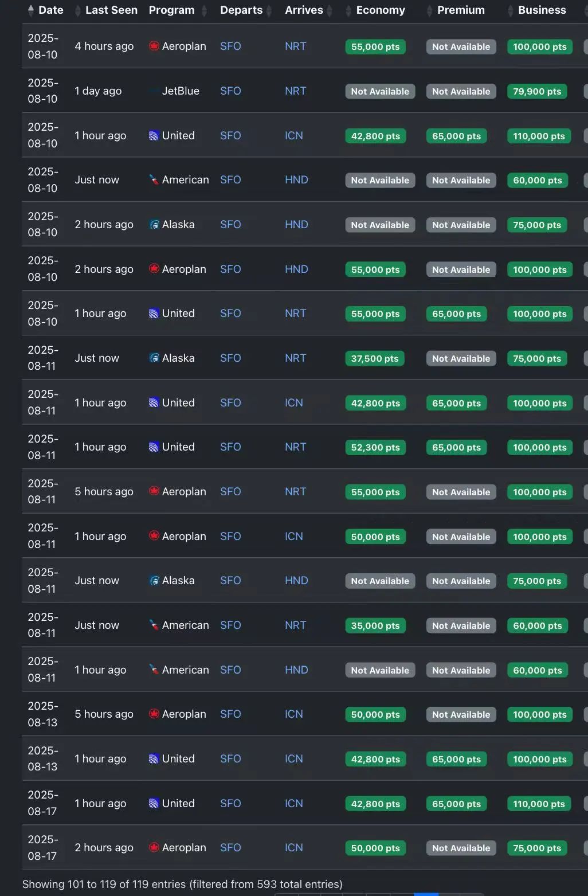Click American logo in 08-11 NRT row
Viewport: 588px width, 896px height.
tap(154, 625)
